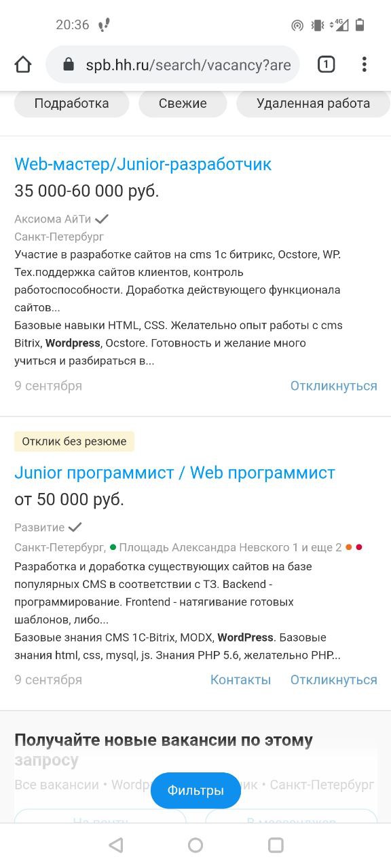Tap Откликнуться on the Аксиома АйТи vacancy

click(x=334, y=386)
